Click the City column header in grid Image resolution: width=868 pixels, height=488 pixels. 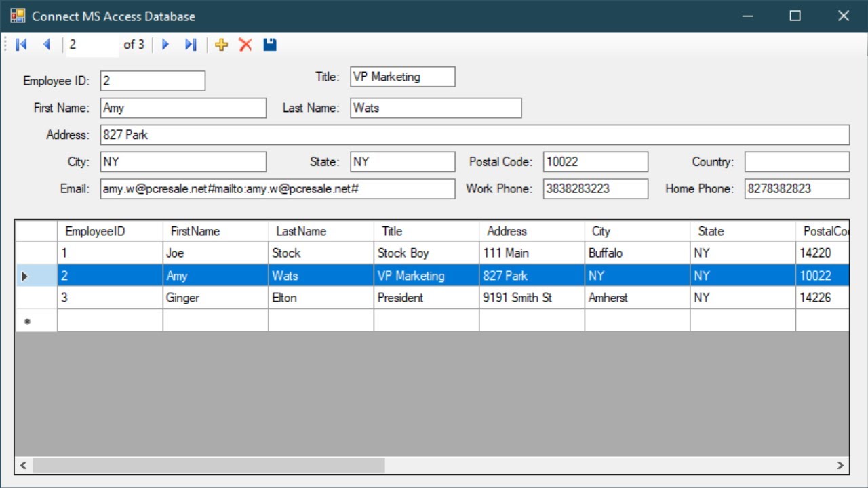pyautogui.click(x=637, y=231)
